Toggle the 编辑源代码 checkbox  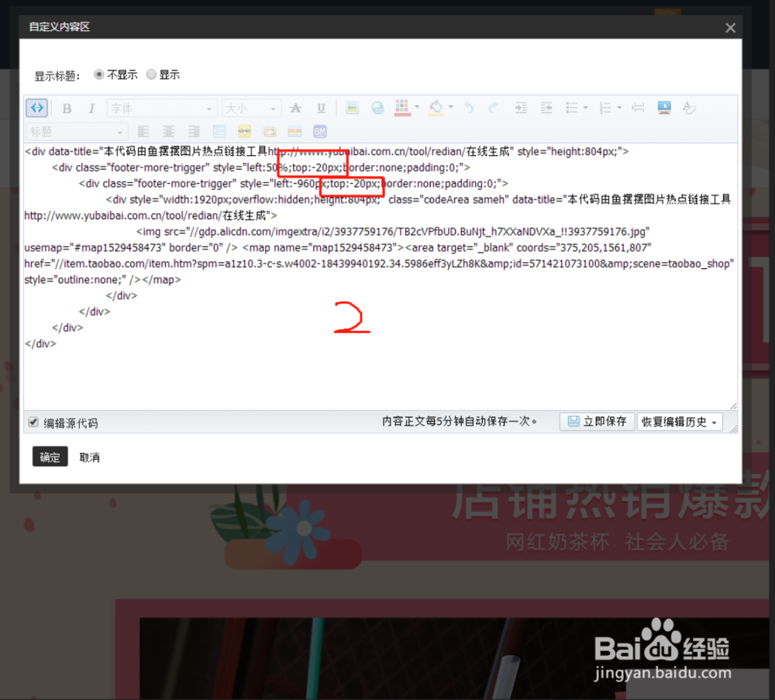click(x=33, y=422)
